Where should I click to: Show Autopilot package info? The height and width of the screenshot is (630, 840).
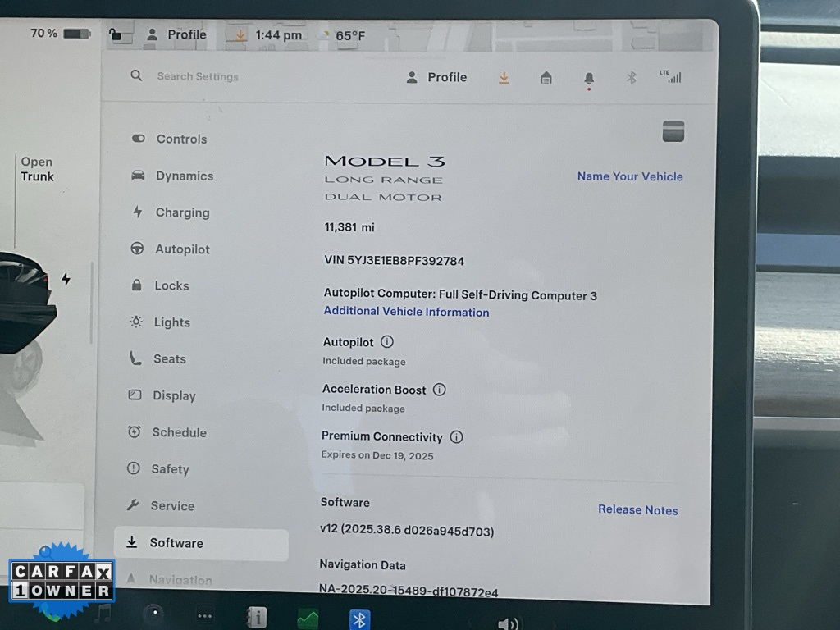(x=387, y=342)
